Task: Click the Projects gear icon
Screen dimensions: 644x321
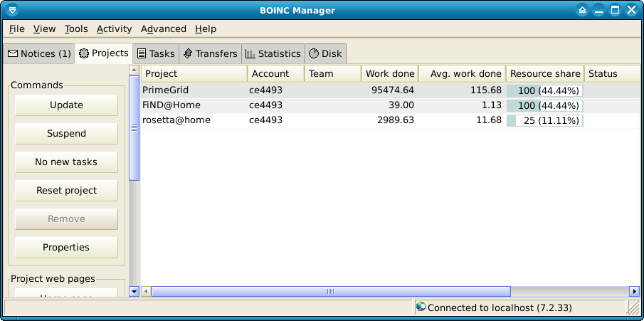Action: [84, 53]
